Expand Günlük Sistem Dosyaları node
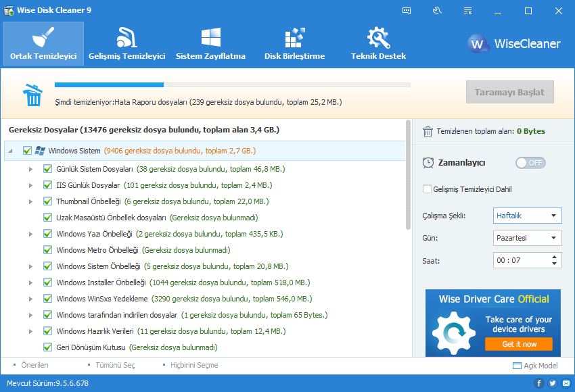This screenshot has height=392, width=575. tap(31, 169)
